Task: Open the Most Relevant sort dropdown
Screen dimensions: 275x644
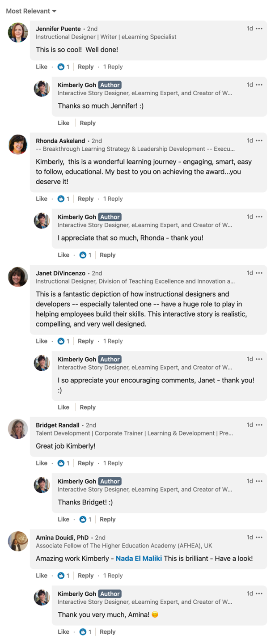Action: [x=31, y=11]
